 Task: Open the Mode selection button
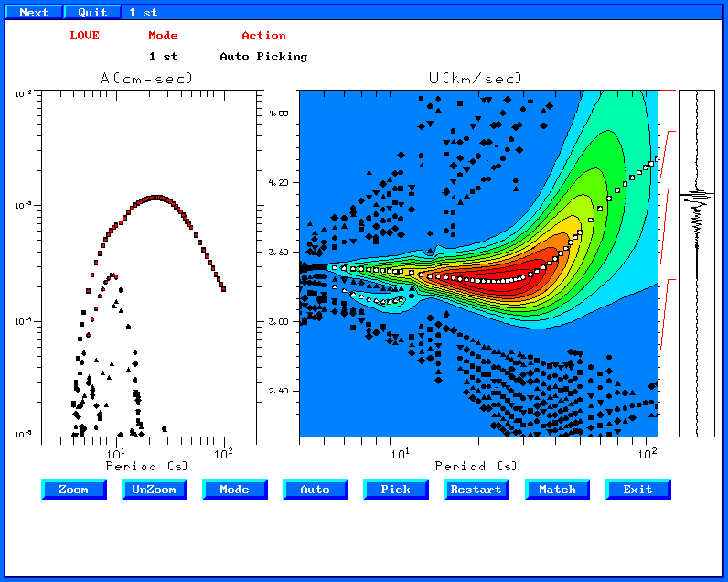pos(235,490)
